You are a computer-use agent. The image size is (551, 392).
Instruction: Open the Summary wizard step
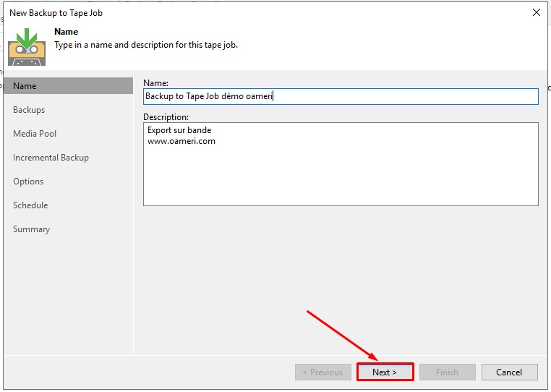click(31, 229)
